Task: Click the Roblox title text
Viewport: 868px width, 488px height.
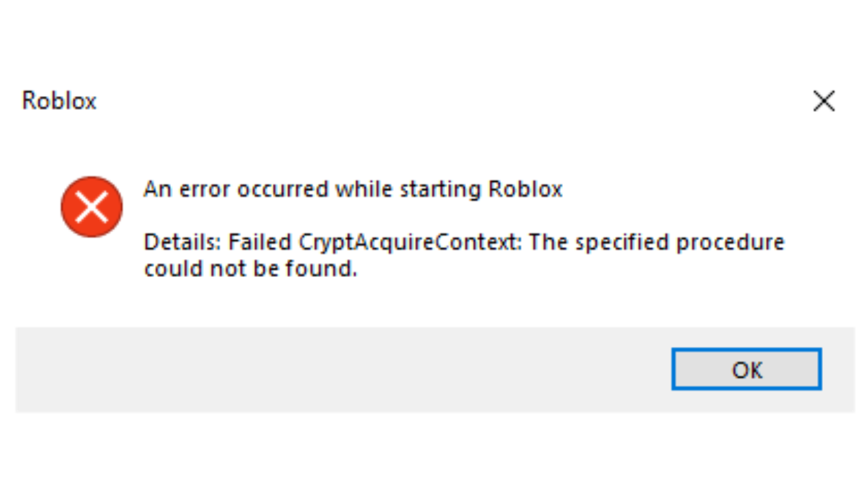Action: pyautogui.click(x=58, y=100)
